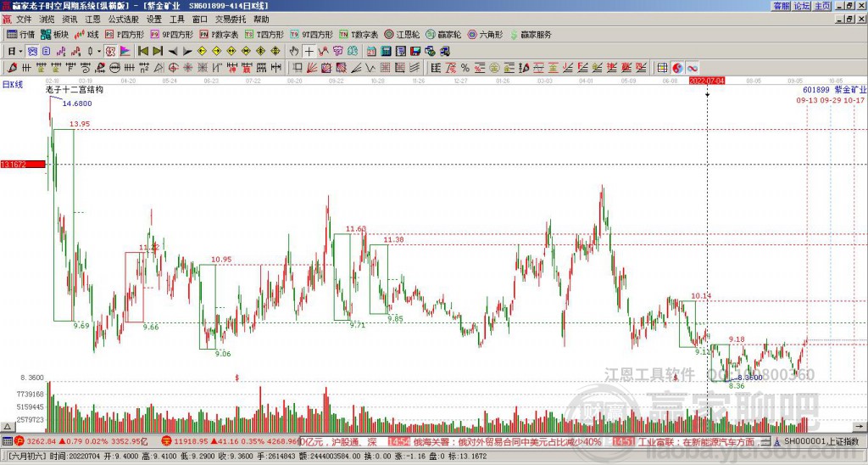Viewport: 868px width, 465px height.
Task: Open the 资讯 menu
Action: (70, 20)
